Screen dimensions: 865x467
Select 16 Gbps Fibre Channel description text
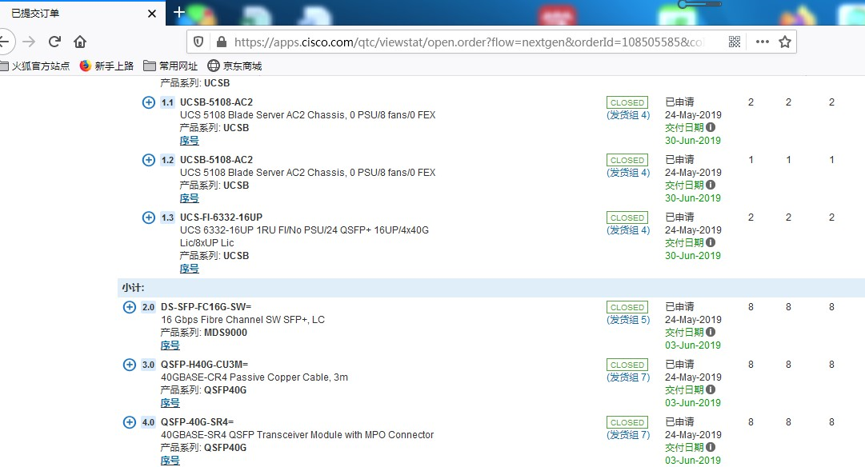click(x=243, y=320)
